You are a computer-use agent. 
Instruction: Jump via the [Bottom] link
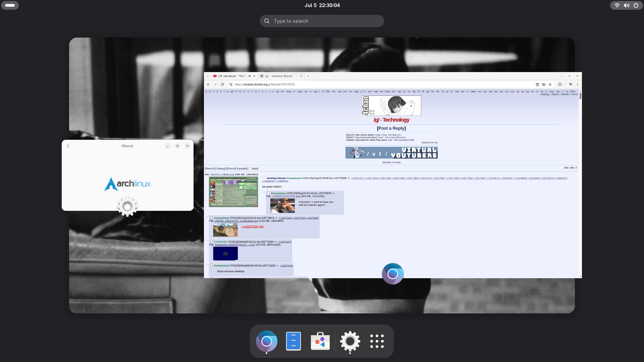click(231, 169)
